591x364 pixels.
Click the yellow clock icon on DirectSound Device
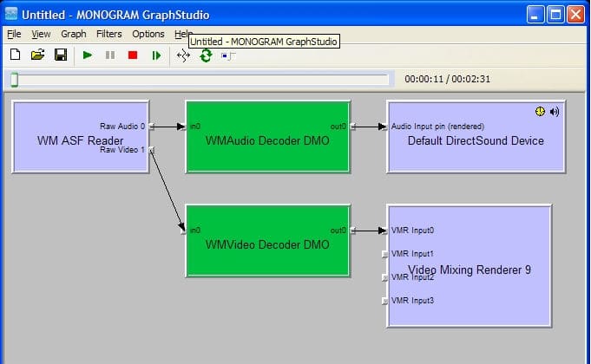coord(540,112)
